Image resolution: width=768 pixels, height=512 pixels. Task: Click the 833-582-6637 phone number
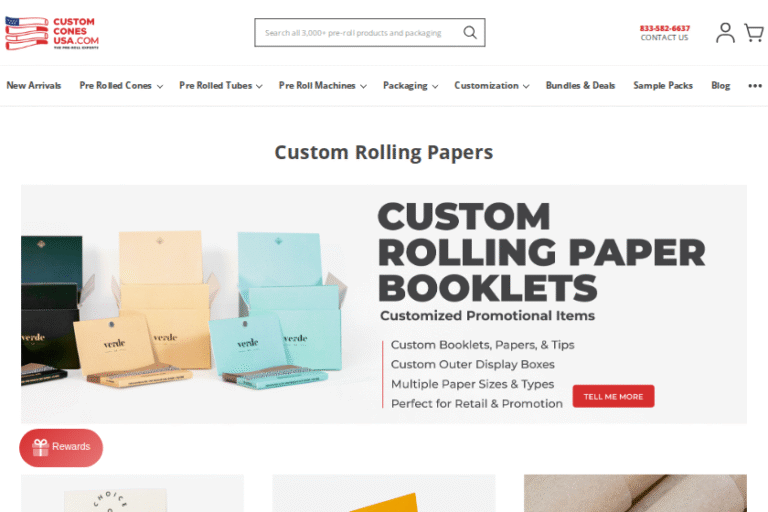pos(665,28)
